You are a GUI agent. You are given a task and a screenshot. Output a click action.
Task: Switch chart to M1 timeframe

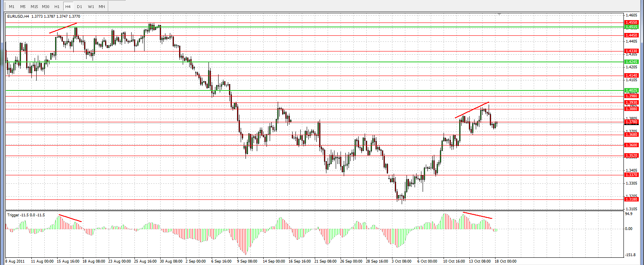pos(12,6)
